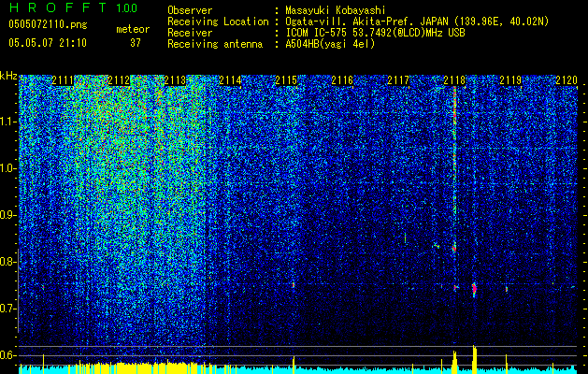The image size is (588, 374).
Task: Click the tallest yellow intensity spike after 2118
Action: click(474, 359)
